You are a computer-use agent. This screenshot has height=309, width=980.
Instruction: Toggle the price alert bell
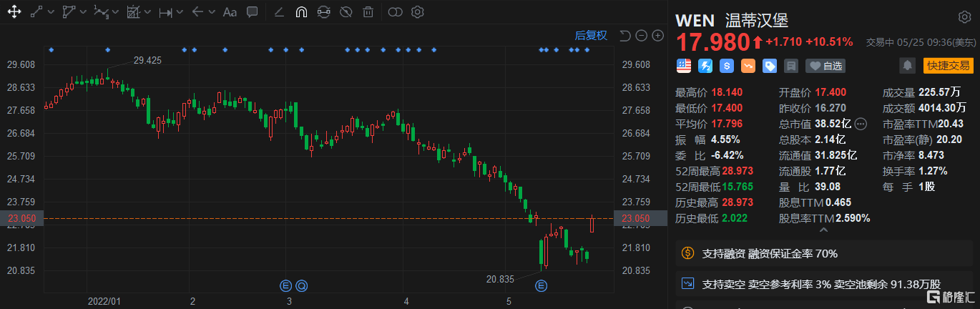coord(907,66)
